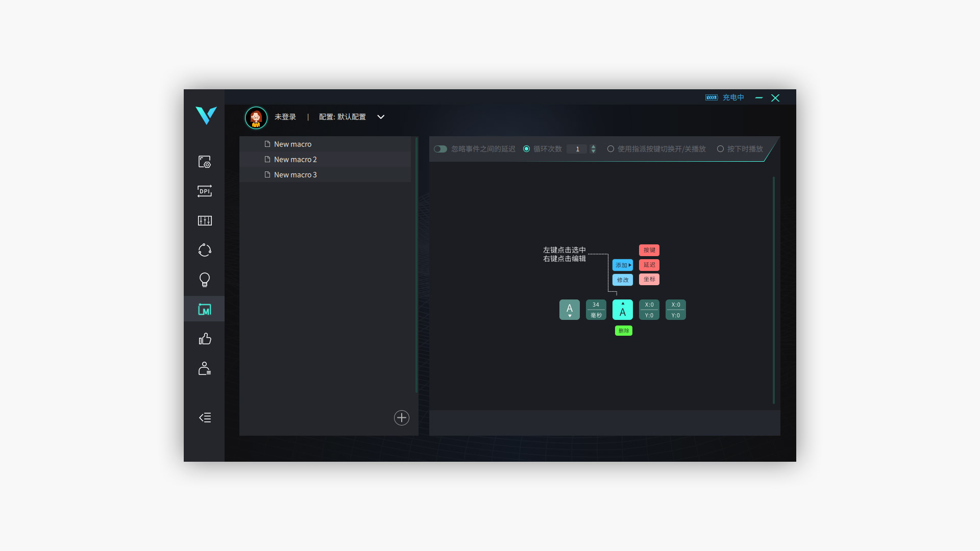The width and height of the screenshot is (980, 551).
Task: Open the key assignment settings sidebar icon
Action: pos(205,162)
